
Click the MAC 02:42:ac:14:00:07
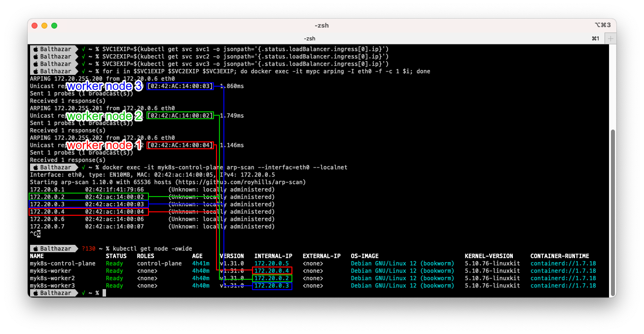[x=114, y=227]
